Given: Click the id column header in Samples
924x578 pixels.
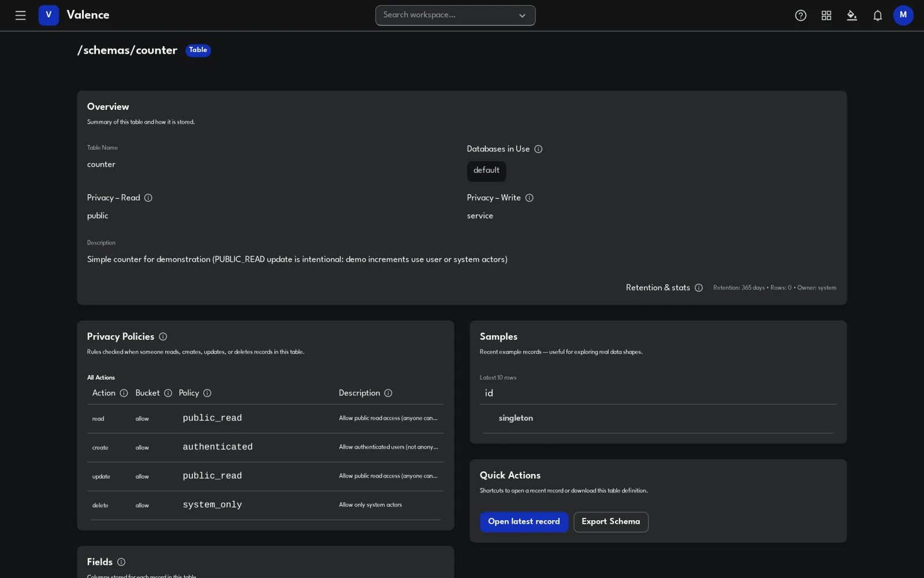Looking at the screenshot, I should pyautogui.click(x=489, y=393).
